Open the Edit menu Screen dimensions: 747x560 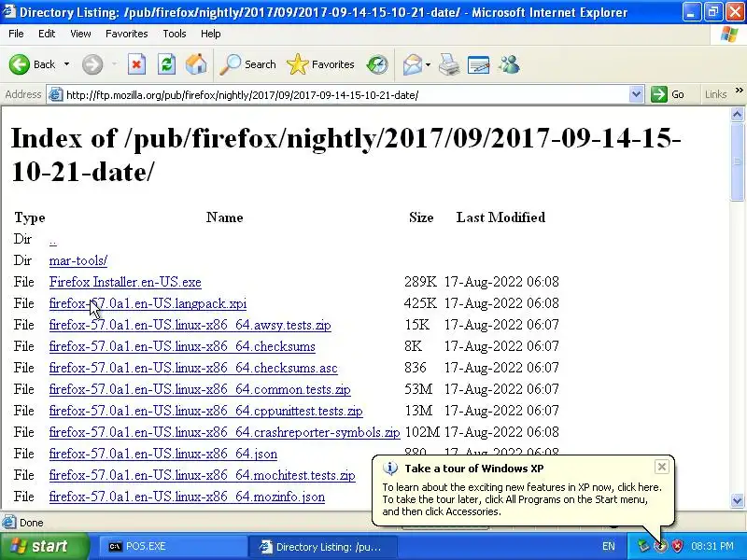(x=47, y=34)
